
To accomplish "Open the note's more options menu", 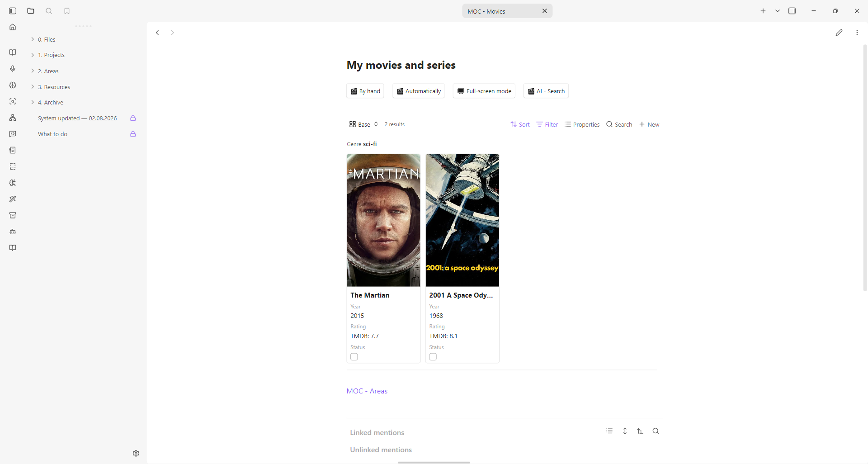I will [857, 33].
